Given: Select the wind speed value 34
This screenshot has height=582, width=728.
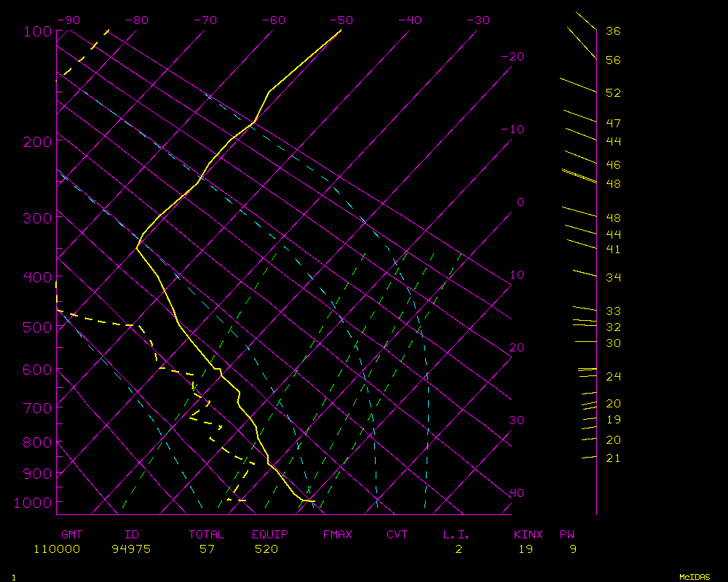Looking at the screenshot, I should 613,278.
